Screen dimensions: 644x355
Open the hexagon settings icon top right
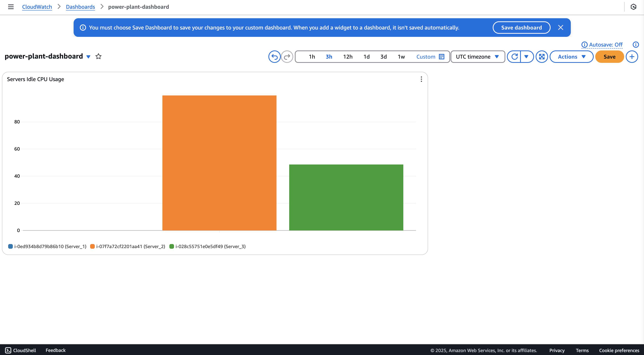click(x=633, y=7)
